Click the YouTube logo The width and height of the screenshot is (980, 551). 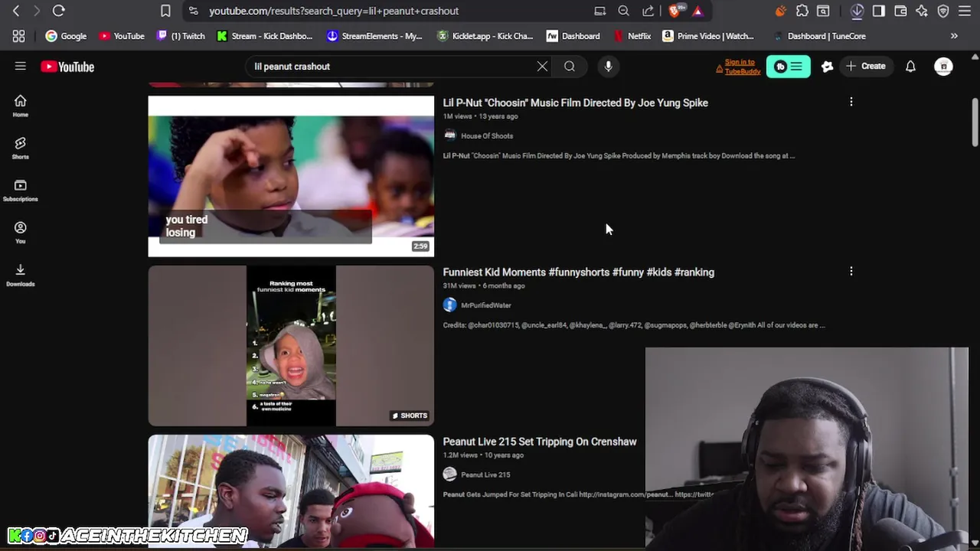[x=67, y=67]
